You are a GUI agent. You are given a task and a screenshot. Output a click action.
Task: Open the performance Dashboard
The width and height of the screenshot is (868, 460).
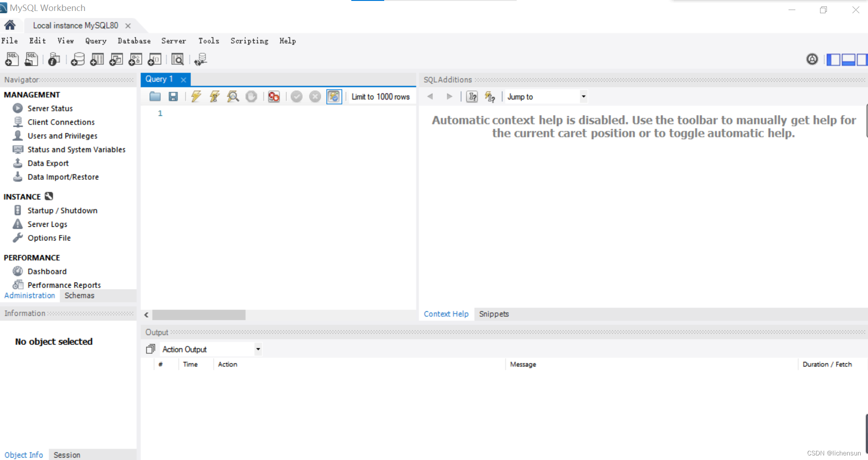coord(47,271)
